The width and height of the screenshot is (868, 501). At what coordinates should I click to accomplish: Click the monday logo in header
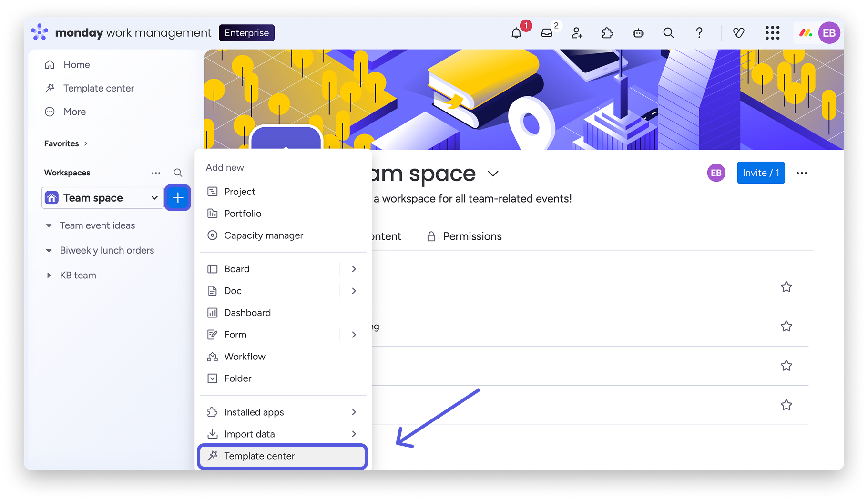pyautogui.click(x=40, y=32)
